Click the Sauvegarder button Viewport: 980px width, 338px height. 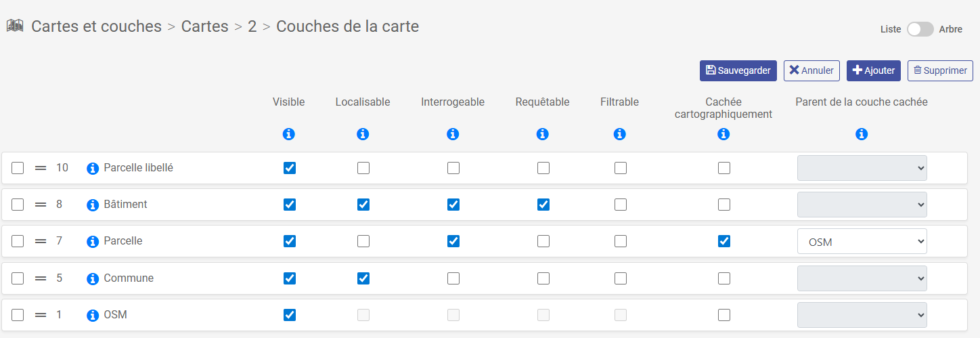738,70
